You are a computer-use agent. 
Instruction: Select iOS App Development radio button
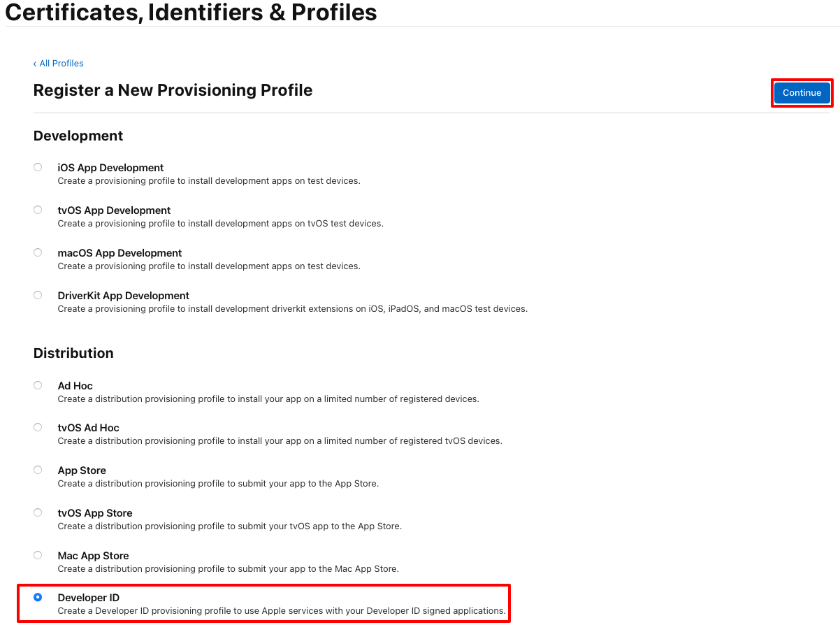pos(38,167)
